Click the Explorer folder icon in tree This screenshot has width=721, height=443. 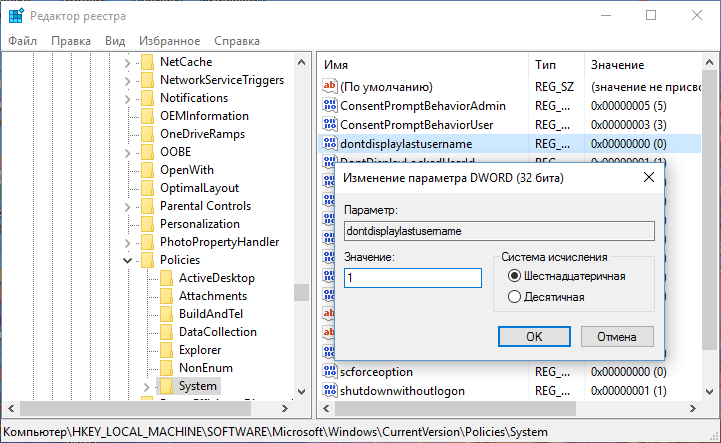pyautogui.click(x=165, y=350)
